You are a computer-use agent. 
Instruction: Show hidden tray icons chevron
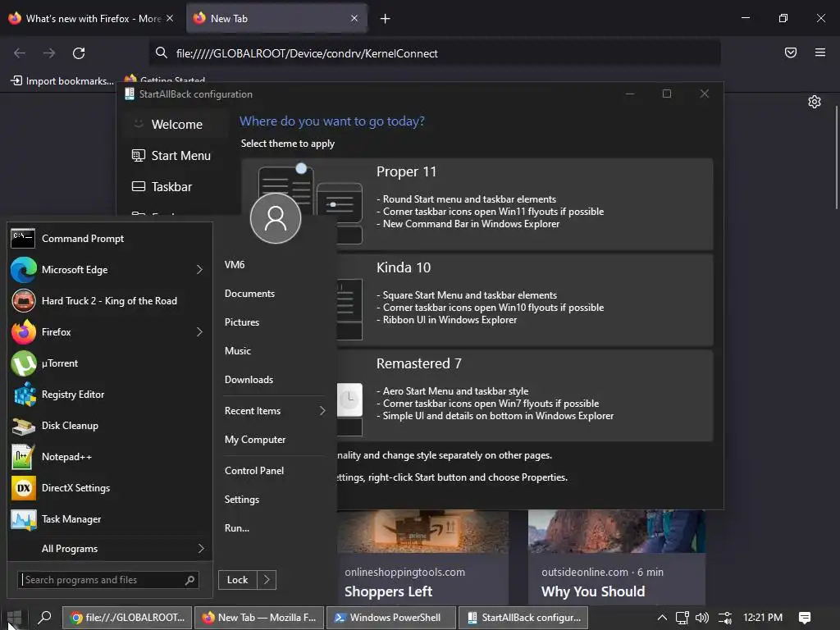(662, 618)
